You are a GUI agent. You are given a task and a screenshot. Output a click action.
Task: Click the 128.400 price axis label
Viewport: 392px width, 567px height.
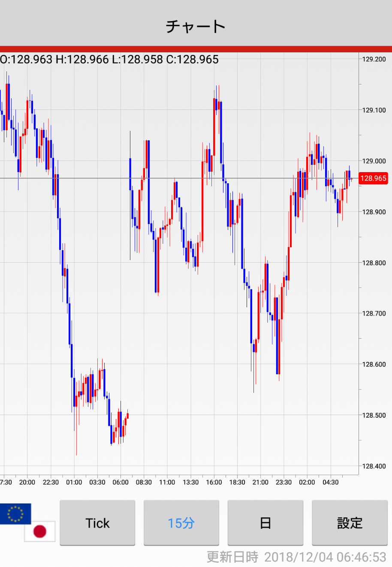374,466
